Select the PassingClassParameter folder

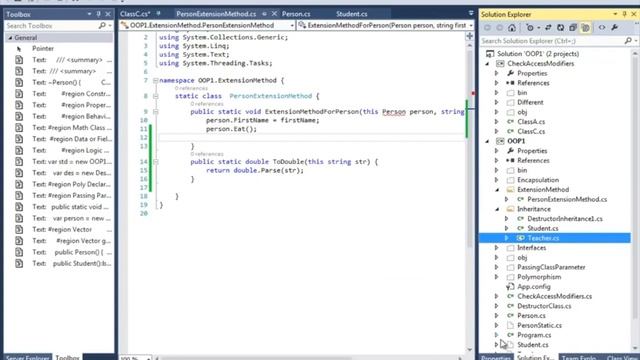point(551,267)
